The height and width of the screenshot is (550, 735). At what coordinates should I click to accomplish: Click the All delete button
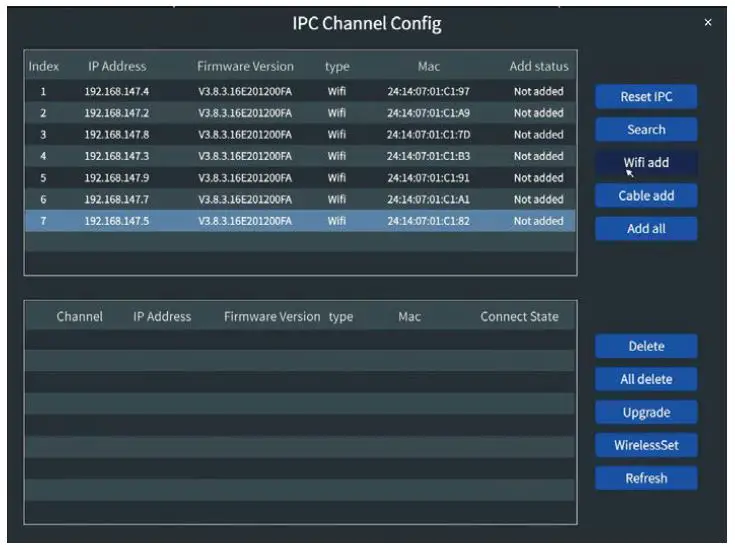point(646,379)
